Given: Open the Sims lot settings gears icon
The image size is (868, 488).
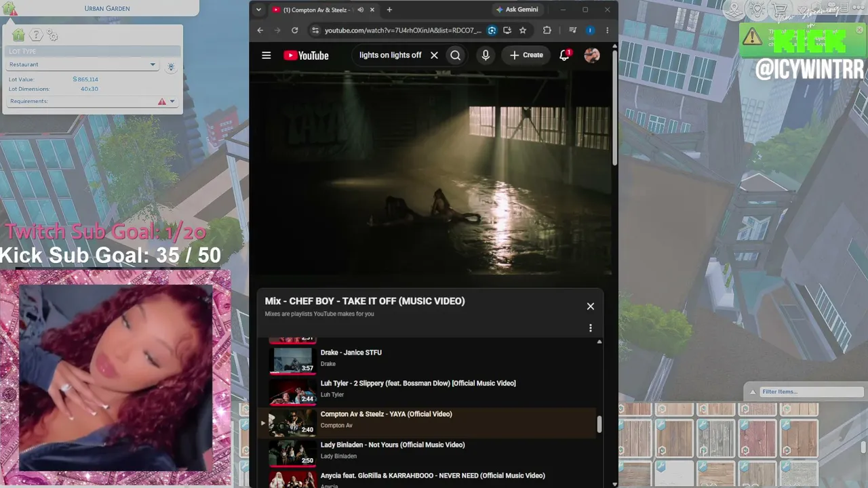Looking at the screenshot, I should point(52,35).
